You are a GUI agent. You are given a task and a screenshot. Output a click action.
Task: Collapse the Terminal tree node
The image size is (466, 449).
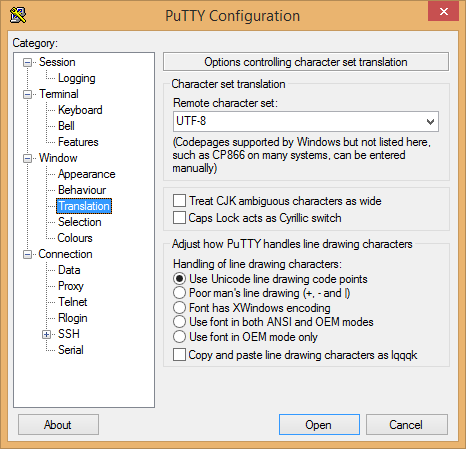click(27, 94)
